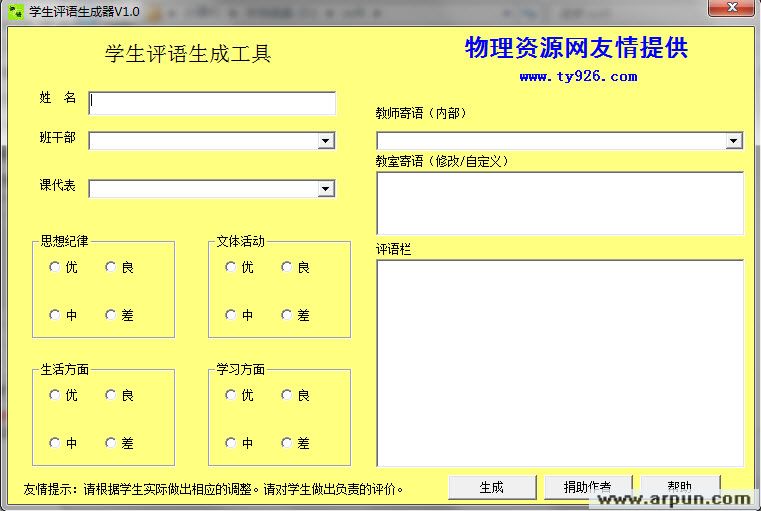The image size is (761, 511).
Task: Click the 物理资源网友情提供 heading
Action: 576,48
